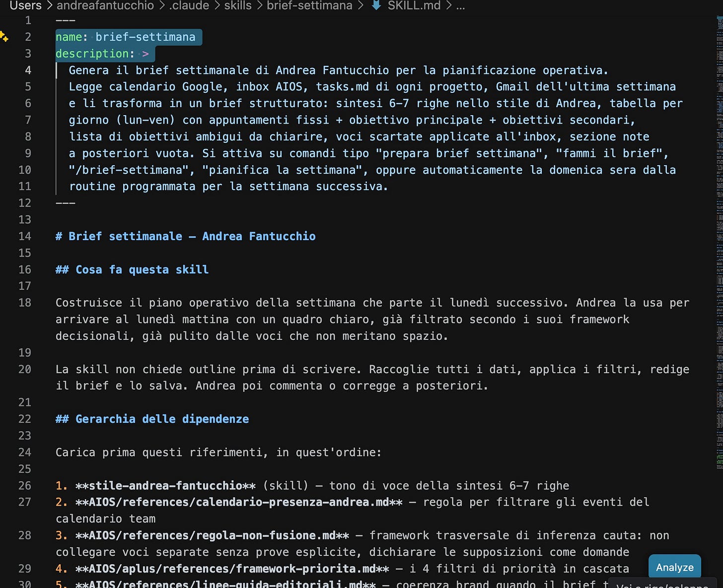Click 'regola-non-fusione.md' reference text

(x=266, y=535)
